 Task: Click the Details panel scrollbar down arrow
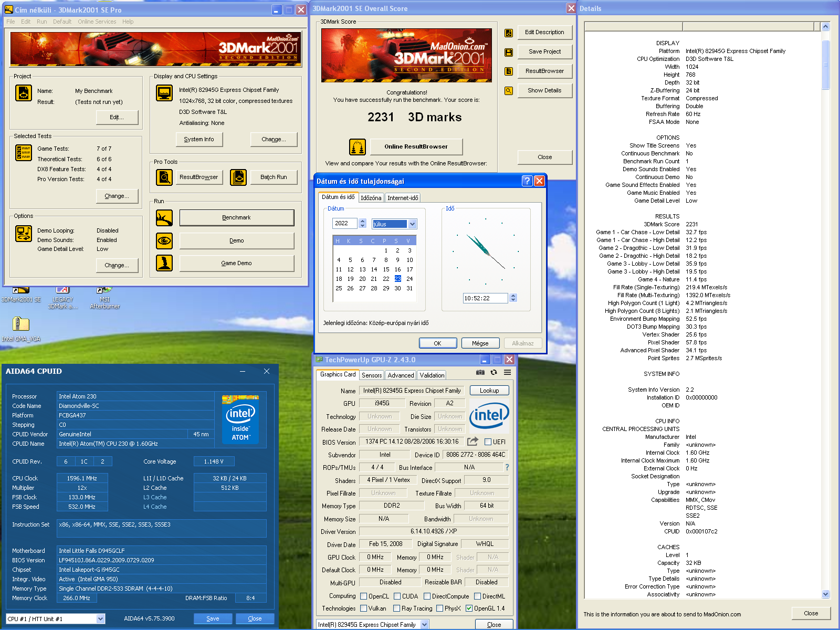[826, 594]
